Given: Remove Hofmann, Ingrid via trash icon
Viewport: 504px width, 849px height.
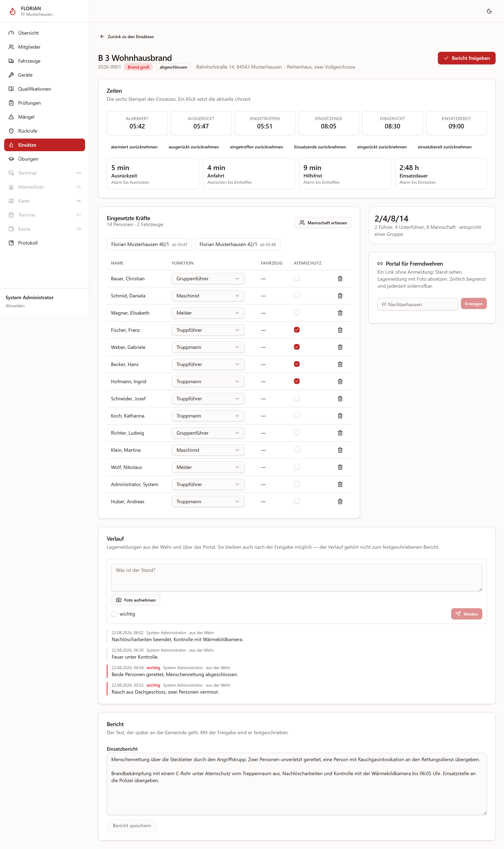Looking at the screenshot, I should [340, 381].
